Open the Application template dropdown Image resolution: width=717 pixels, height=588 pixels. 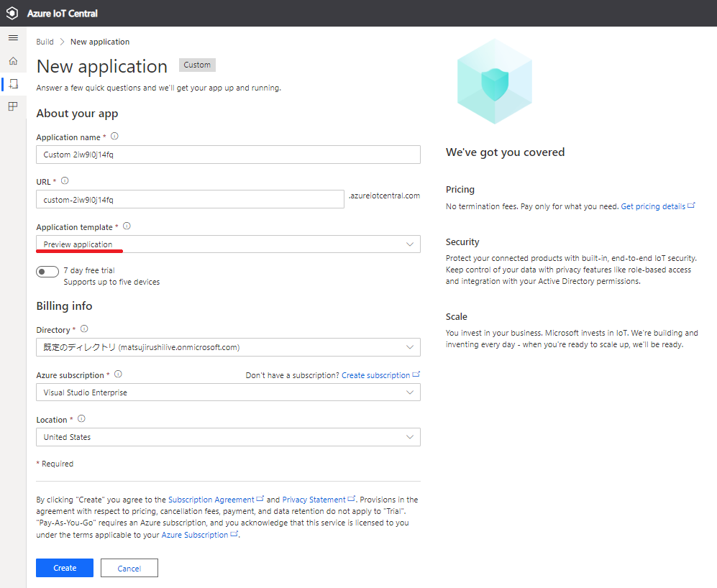tap(228, 244)
